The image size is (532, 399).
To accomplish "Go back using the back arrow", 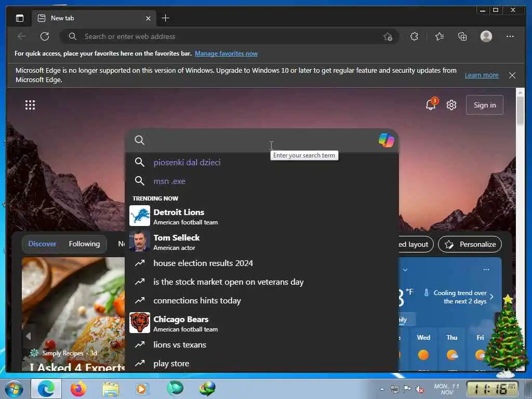I will click(x=22, y=36).
